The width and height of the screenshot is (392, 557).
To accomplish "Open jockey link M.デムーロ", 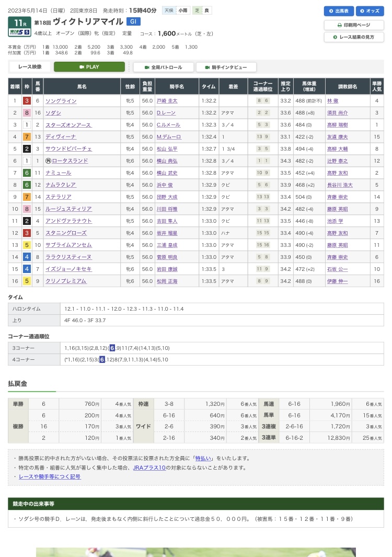I will coord(169,137).
